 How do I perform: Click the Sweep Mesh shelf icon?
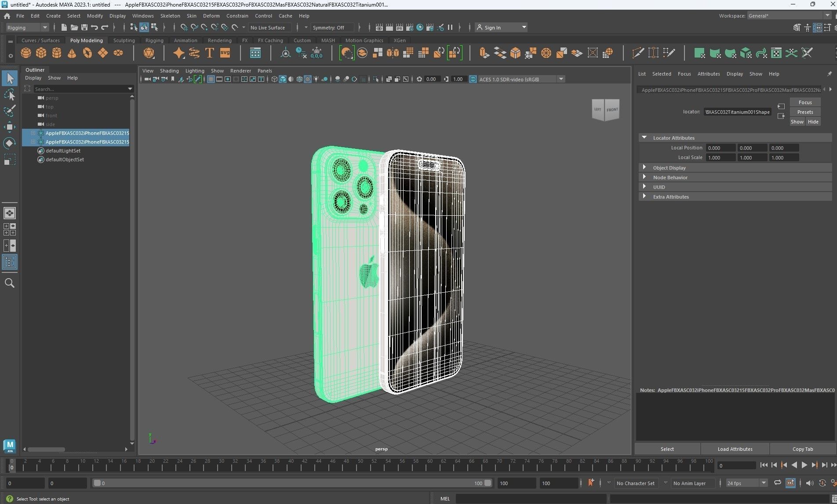(x=194, y=53)
